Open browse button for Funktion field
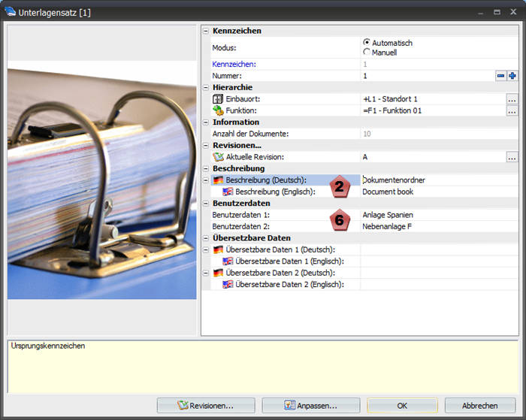526x420 pixels. point(512,110)
